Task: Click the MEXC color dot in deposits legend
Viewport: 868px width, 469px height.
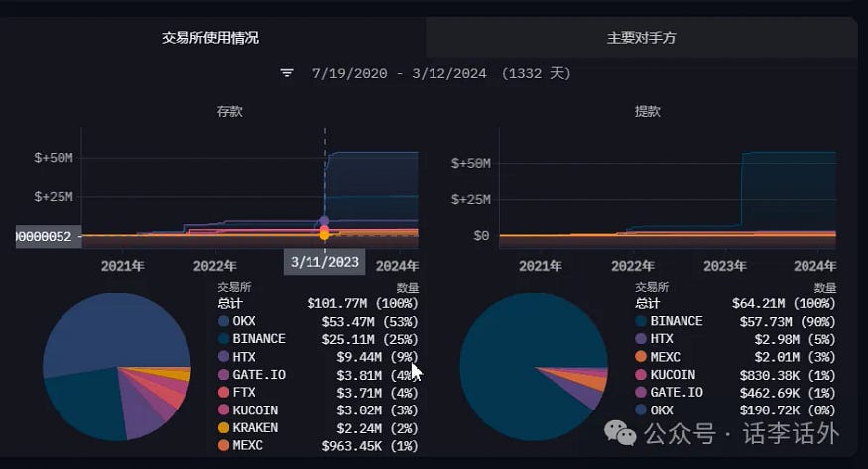Action: pos(223,445)
